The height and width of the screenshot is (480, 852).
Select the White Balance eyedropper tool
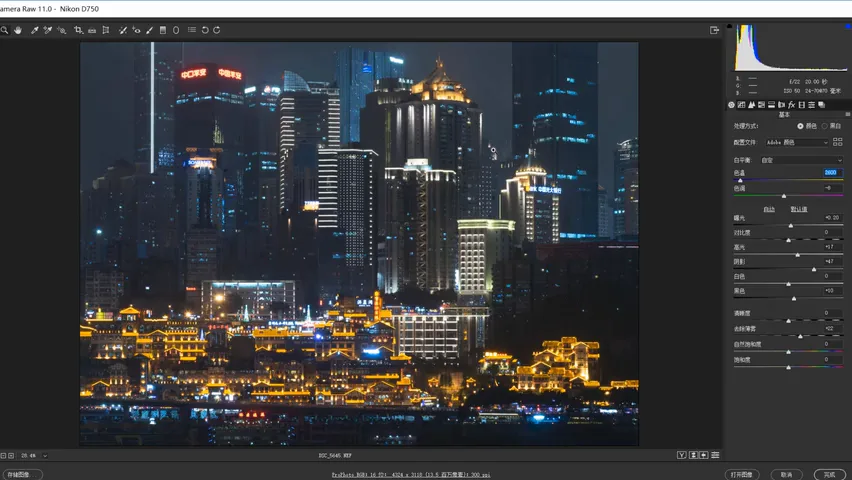click(34, 30)
